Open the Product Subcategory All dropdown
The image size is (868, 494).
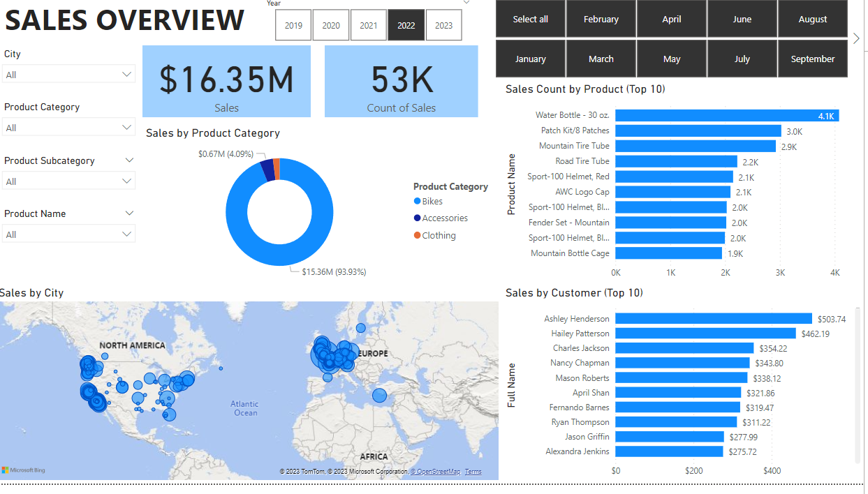click(68, 181)
